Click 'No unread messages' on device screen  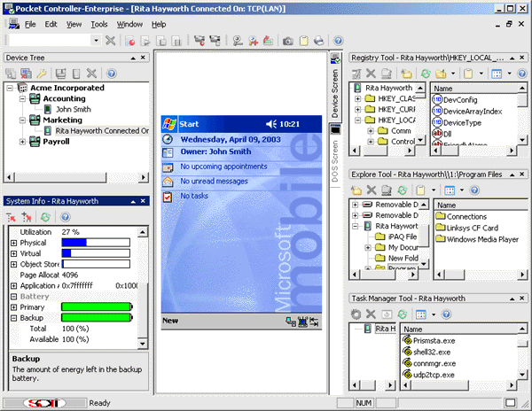point(214,182)
